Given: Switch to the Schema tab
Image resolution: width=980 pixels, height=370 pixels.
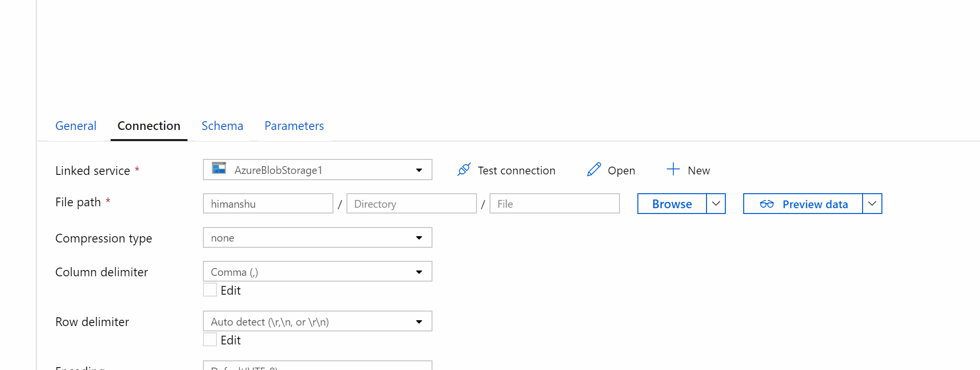Looking at the screenshot, I should (x=222, y=126).
